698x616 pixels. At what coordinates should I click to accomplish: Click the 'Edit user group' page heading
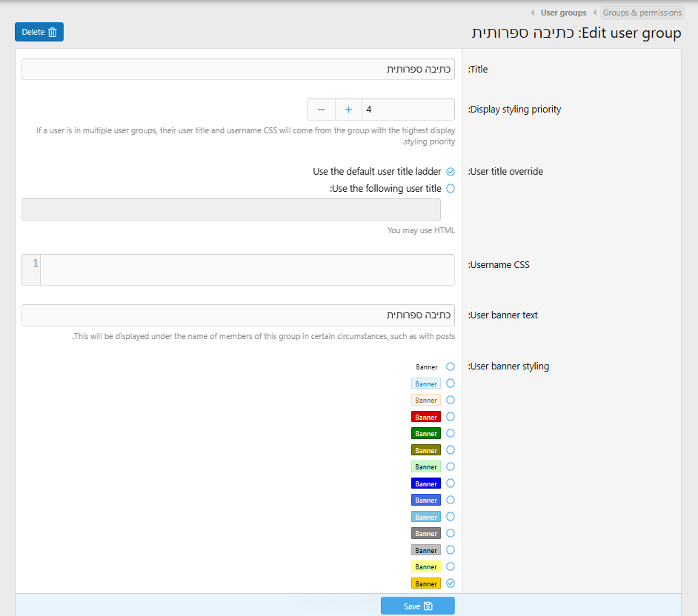click(576, 33)
